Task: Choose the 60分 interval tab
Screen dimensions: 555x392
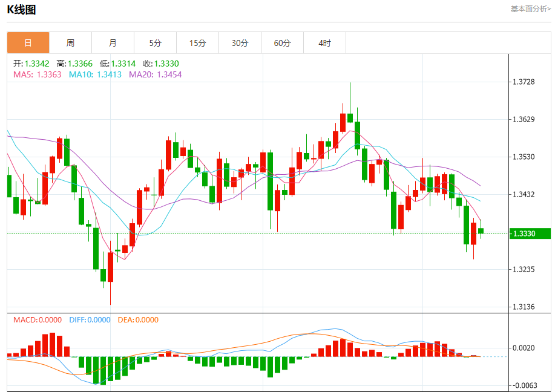Action: [282, 43]
